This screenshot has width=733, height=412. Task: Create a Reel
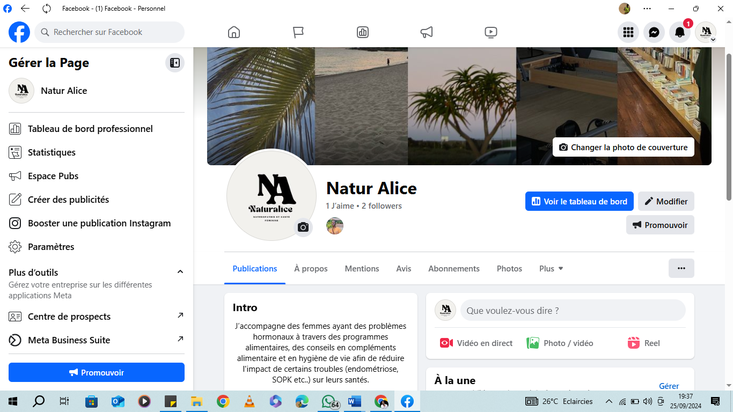[x=644, y=343]
